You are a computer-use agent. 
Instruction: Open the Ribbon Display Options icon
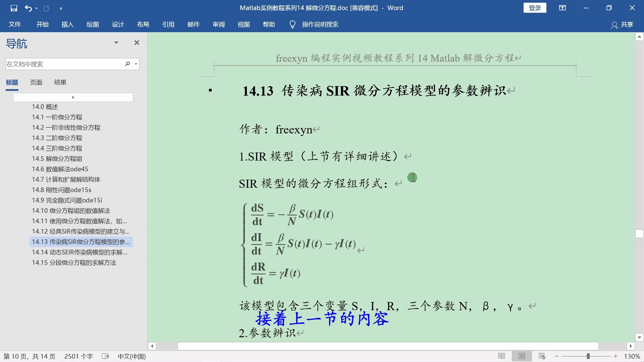pyautogui.click(x=562, y=8)
